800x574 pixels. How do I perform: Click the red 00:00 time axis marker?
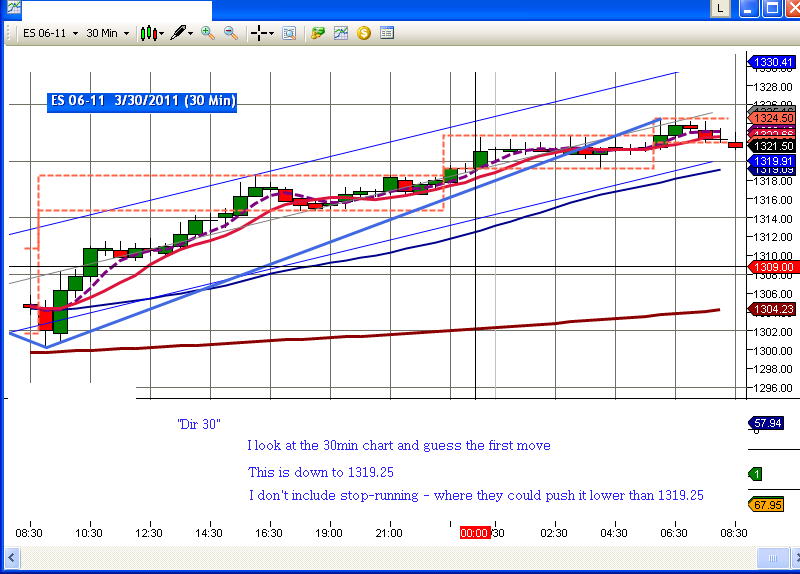point(475,533)
